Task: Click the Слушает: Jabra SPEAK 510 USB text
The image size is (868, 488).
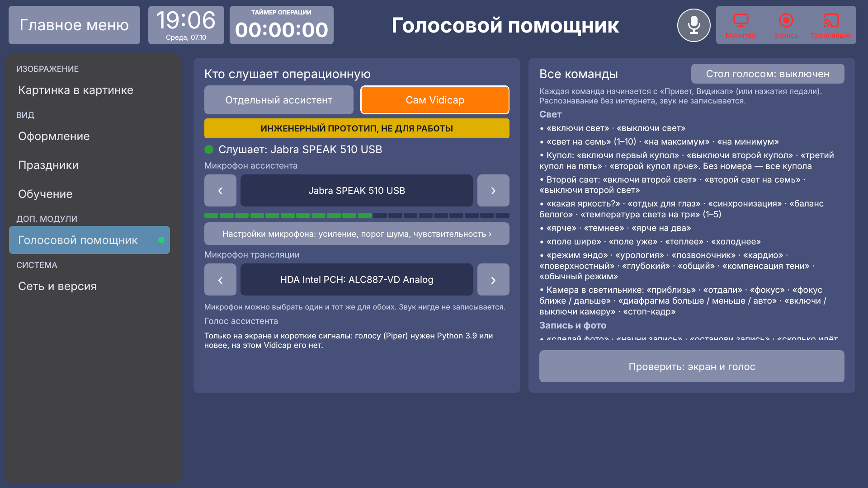Action: click(300, 150)
